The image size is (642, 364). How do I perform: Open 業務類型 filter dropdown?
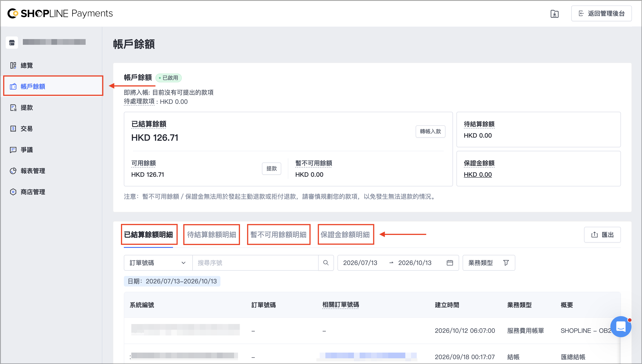click(489, 263)
